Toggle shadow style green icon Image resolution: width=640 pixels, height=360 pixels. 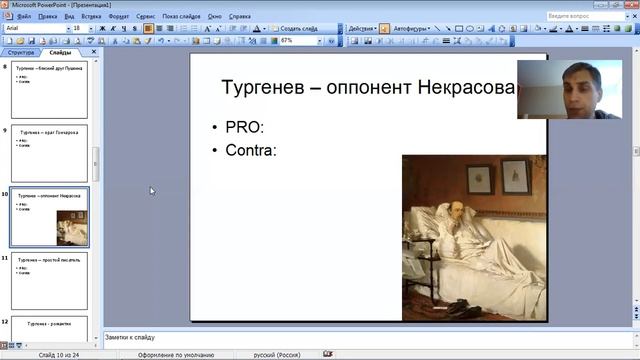pyautogui.click(x=618, y=29)
